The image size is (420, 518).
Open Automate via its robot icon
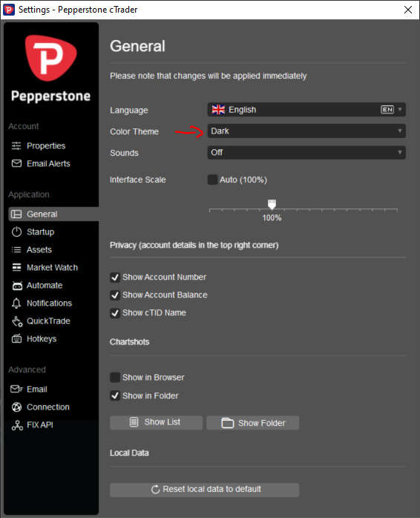[17, 286]
